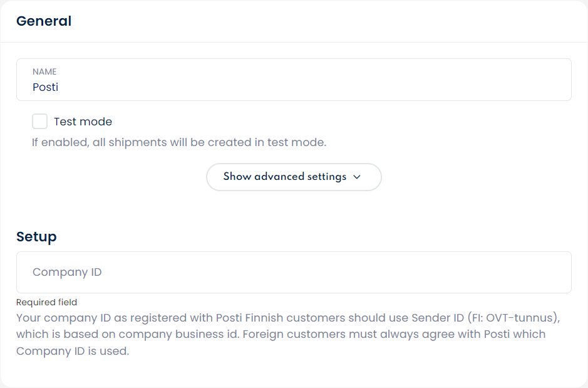Expand the chevron next to Show advanced settings

coord(357,177)
